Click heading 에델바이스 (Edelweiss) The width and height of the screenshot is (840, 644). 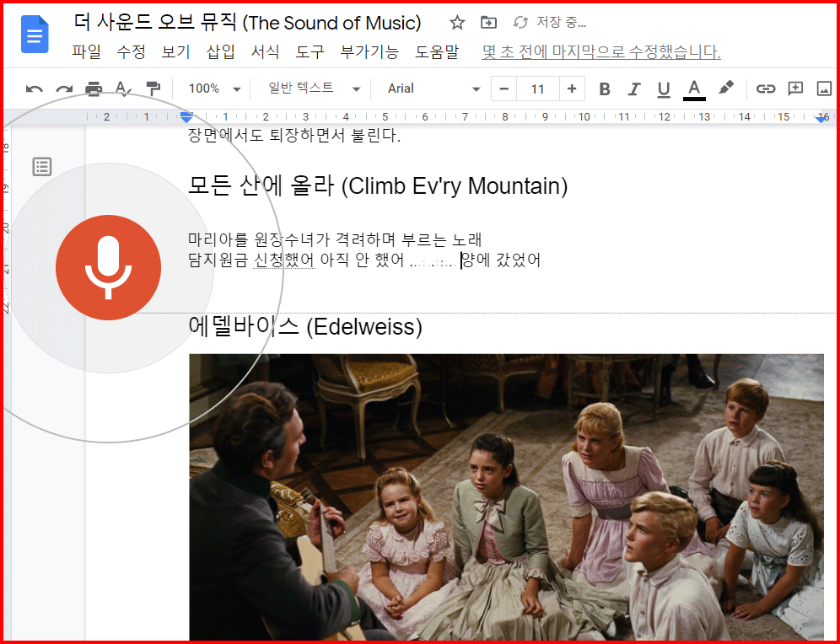pyautogui.click(x=305, y=326)
